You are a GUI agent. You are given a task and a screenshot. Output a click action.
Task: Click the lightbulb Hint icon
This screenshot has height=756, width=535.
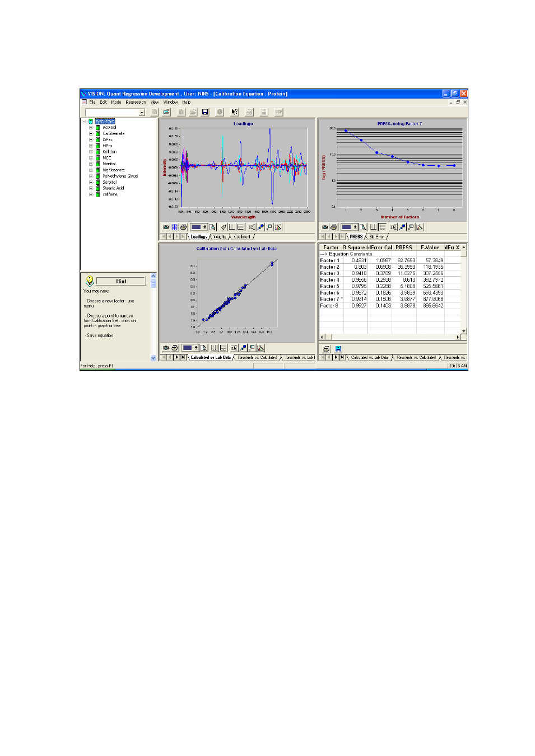coord(90,281)
